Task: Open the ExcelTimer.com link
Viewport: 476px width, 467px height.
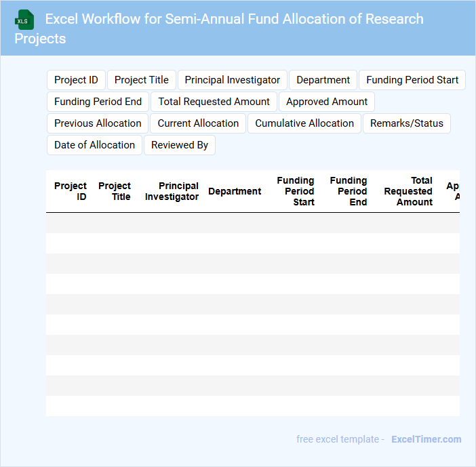Action: click(427, 439)
